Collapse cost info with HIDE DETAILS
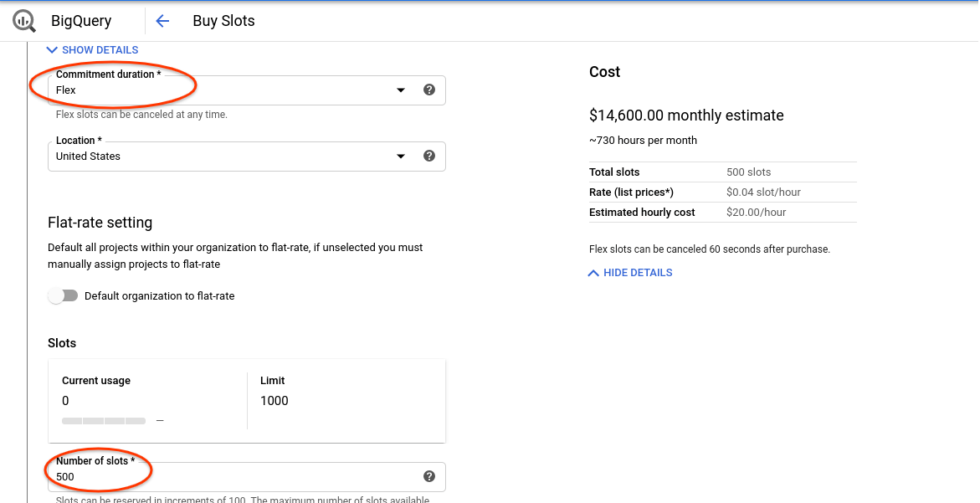 [630, 273]
